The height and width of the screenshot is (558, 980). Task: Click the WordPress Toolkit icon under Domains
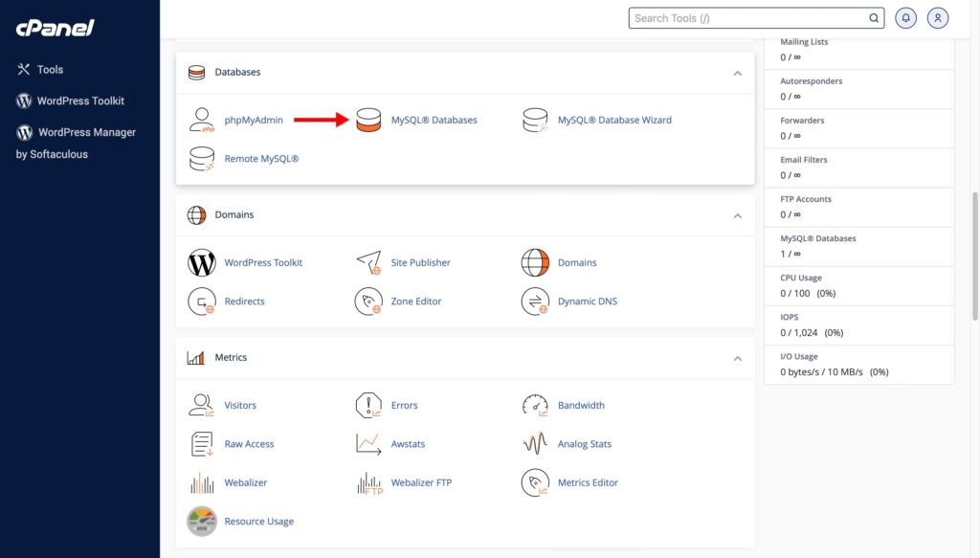pos(201,262)
